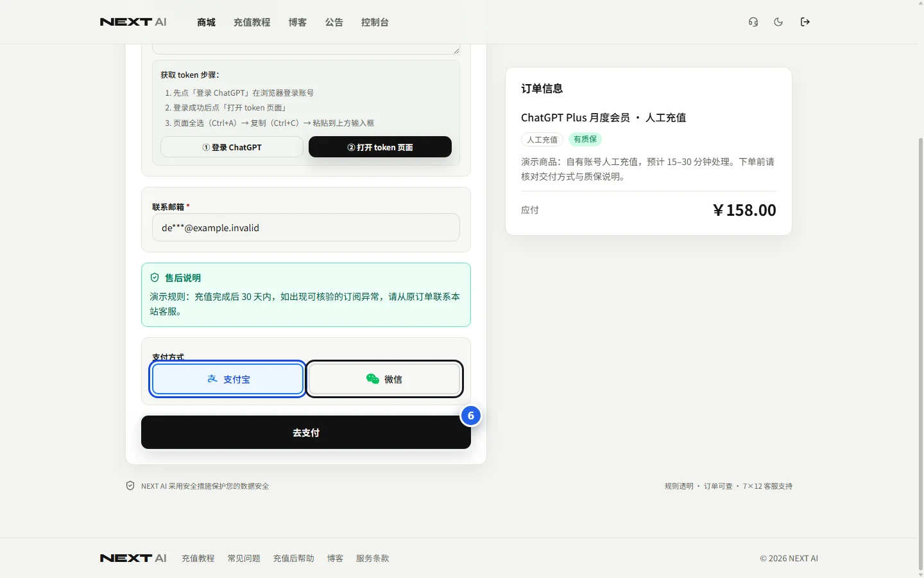The image size is (924, 578).
Task: Click the 订单信息 heading
Action: coord(542,89)
